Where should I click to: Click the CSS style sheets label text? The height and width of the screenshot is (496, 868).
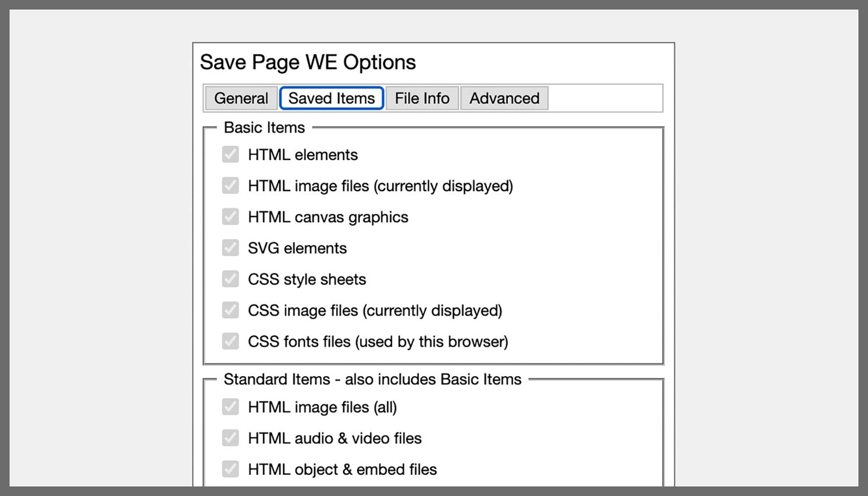tap(307, 280)
